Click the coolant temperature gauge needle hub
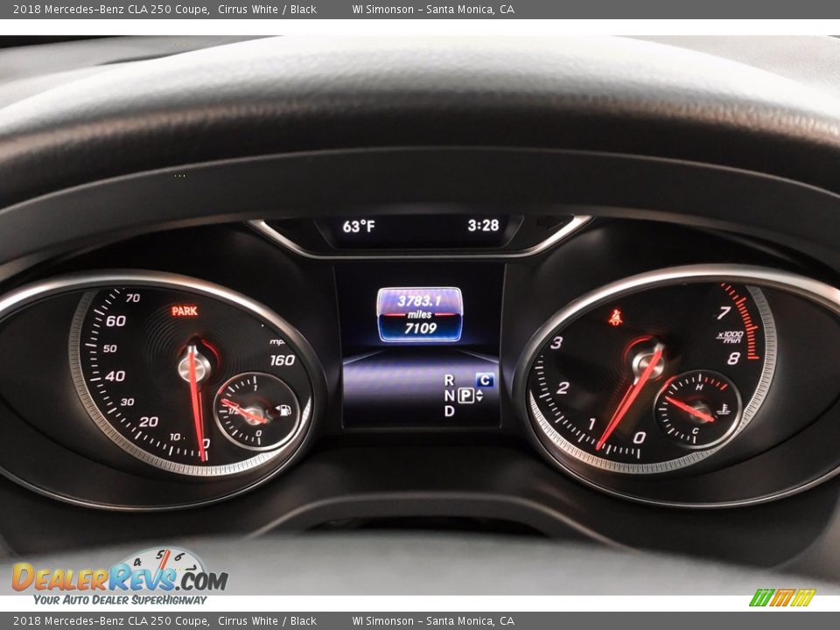Screen dimensions: 840x630 pos(701,411)
